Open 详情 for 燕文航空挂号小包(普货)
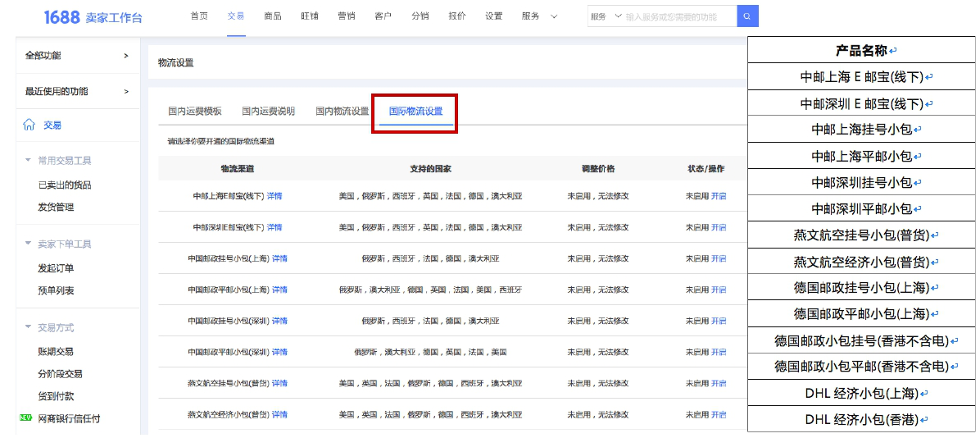The width and height of the screenshot is (980, 438). (279, 383)
